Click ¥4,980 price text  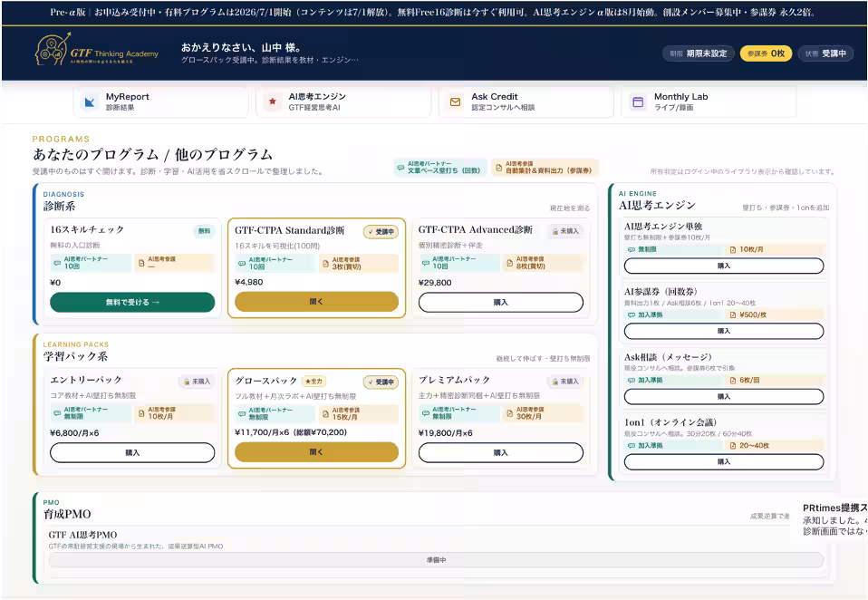pyautogui.click(x=249, y=282)
